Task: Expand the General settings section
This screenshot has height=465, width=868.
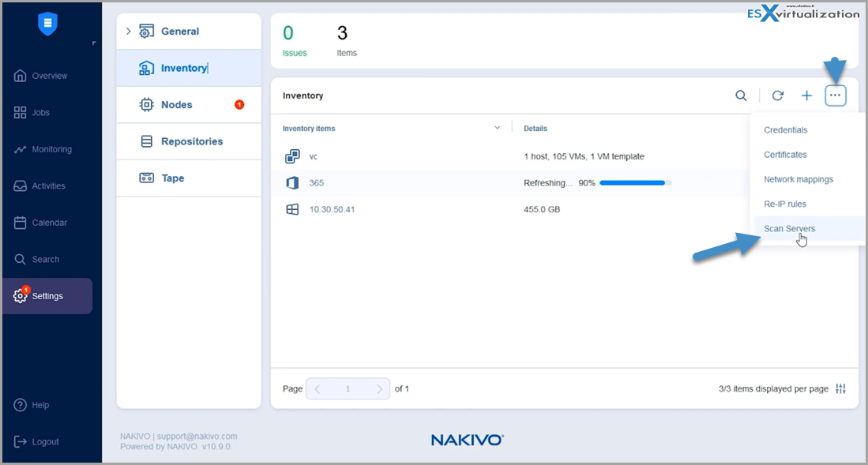Action: pos(129,32)
